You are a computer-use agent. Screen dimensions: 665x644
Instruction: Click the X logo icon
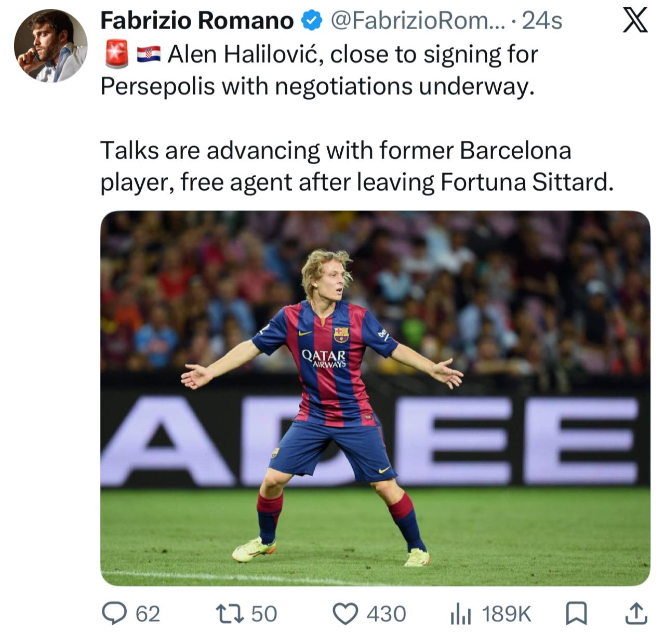coord(635,21)
